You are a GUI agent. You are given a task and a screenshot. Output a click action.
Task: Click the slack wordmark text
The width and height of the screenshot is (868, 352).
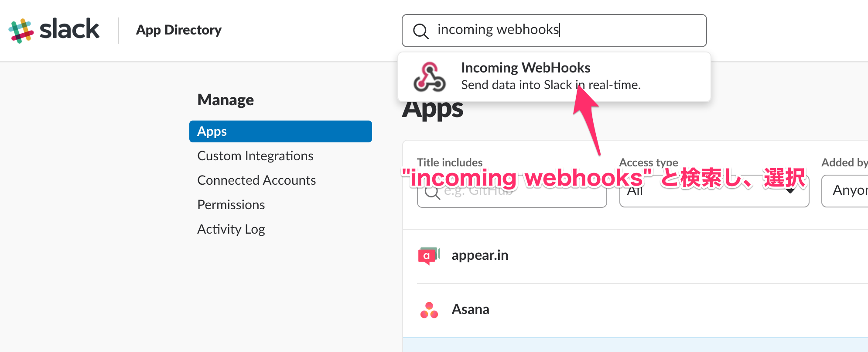69,30
